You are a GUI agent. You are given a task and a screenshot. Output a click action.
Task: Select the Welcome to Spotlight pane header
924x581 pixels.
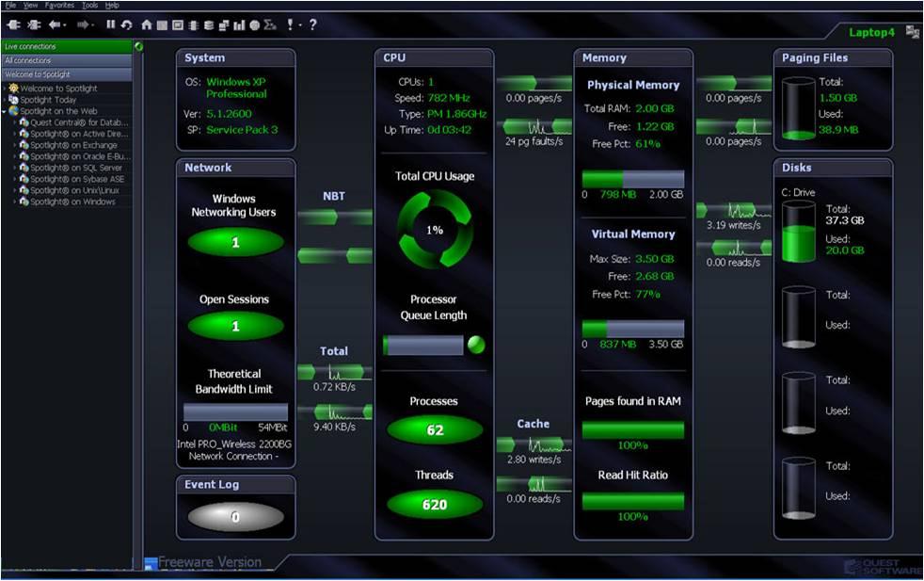pos(67,74)
